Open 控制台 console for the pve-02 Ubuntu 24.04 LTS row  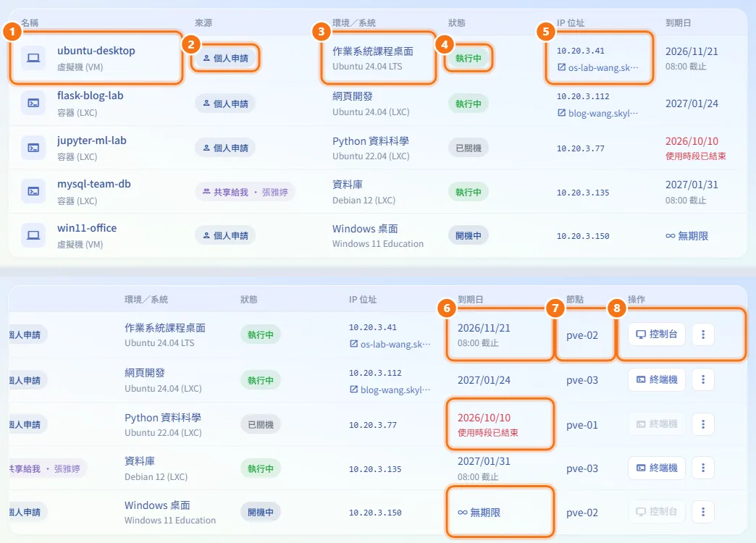click(657, 334)
